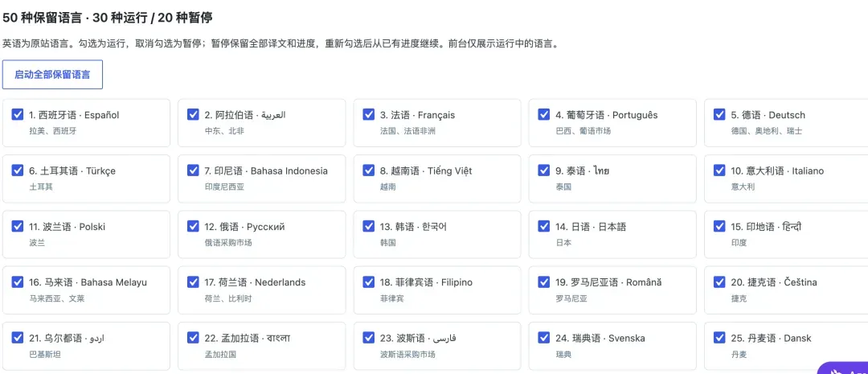Click the subtitle 波斯语采购市场

pyautogui.click(x=407, y=354)
